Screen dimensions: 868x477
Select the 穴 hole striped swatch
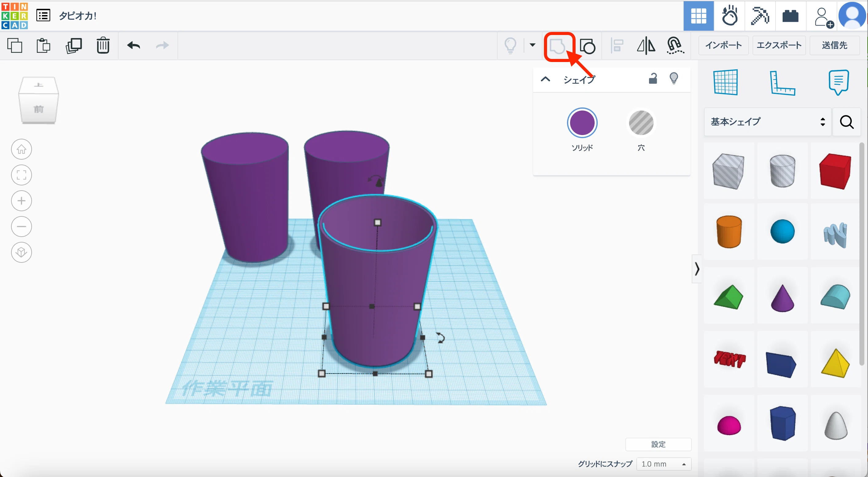pyautogui.click(x=641, y=122)
